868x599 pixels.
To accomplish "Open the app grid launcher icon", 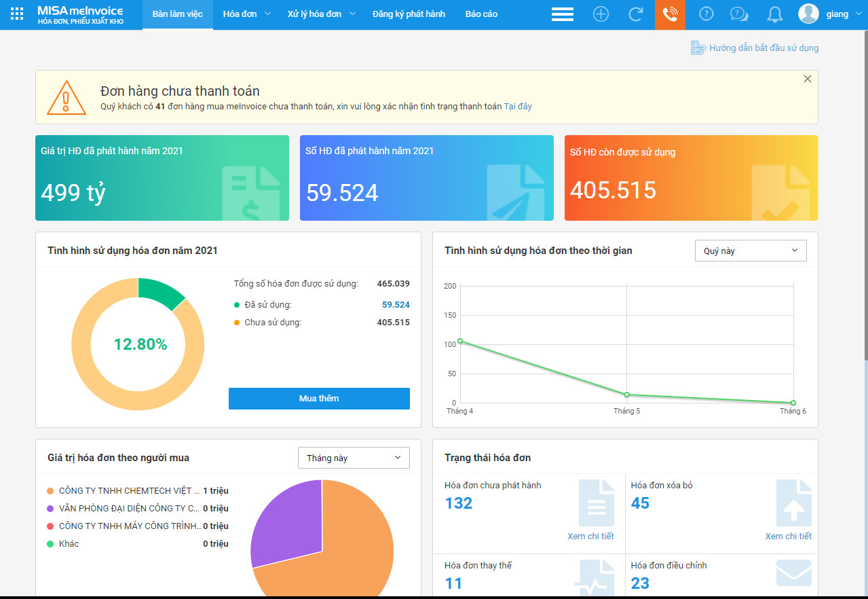I will [x=17, y=14].
